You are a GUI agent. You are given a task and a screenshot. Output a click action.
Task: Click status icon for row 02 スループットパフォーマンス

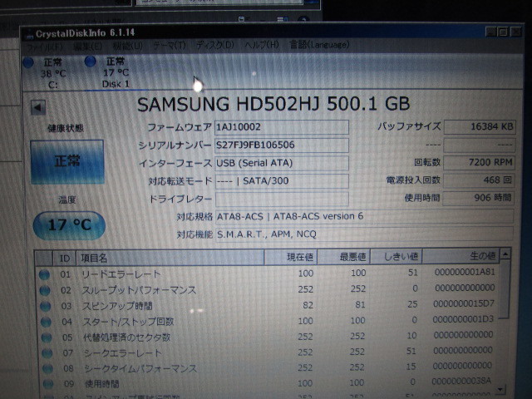(45, 291)
